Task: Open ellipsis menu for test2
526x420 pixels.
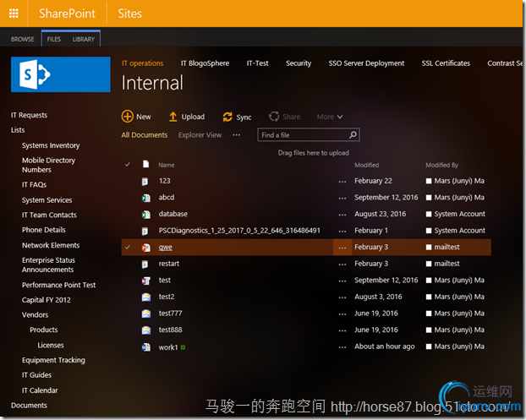Action: (342, 297)
